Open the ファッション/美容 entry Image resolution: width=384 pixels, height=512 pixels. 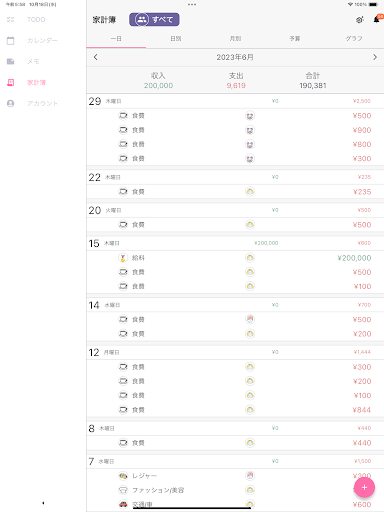tap(235, 490)
